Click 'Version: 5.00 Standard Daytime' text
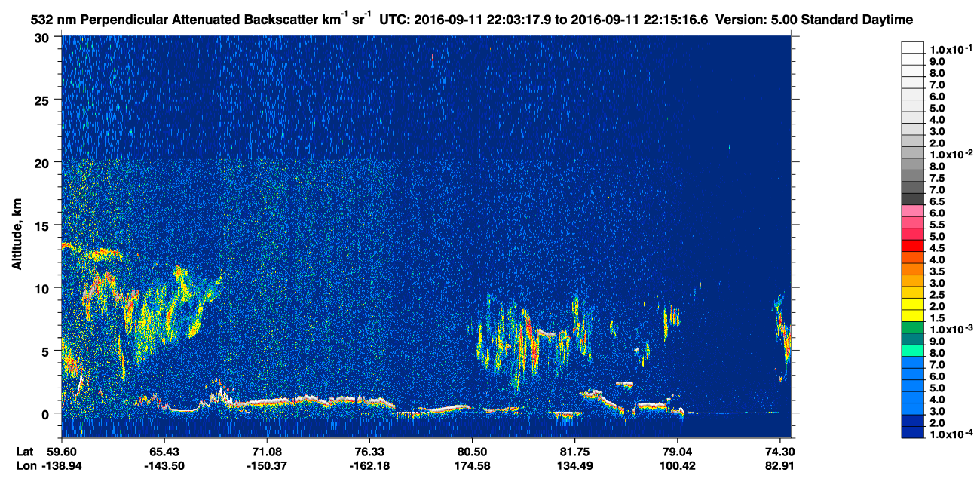Viewport: 980px width, 503px height. [813, 19]
